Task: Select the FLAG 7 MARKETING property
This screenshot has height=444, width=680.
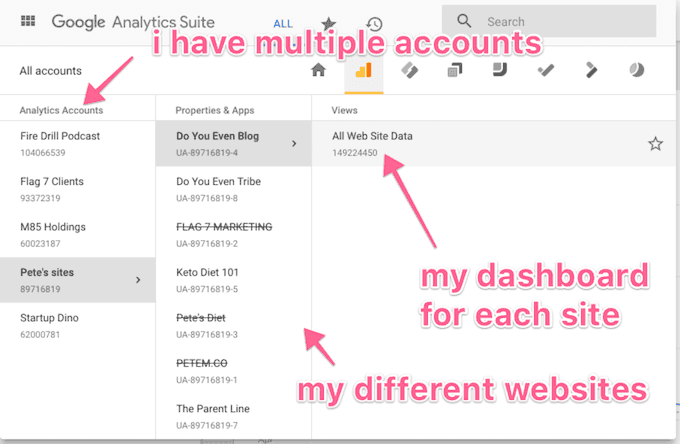Action: click(x=233, y=235)
